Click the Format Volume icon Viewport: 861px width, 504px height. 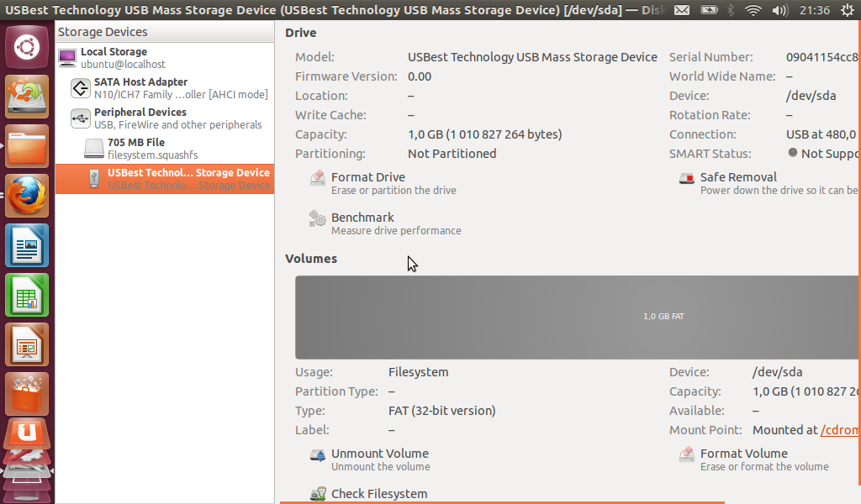(x=687, y=455)
